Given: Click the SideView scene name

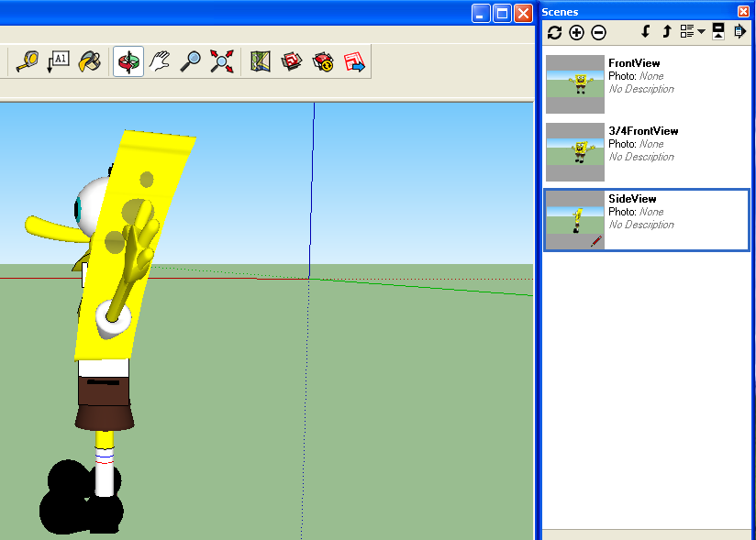Looking at the screenshot, I should 632,199.
